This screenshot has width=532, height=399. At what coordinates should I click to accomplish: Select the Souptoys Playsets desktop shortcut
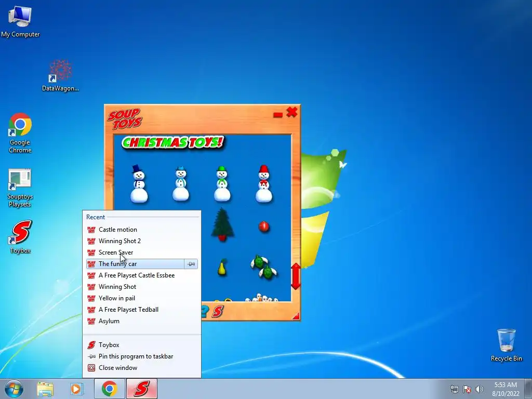click(20, 188)
